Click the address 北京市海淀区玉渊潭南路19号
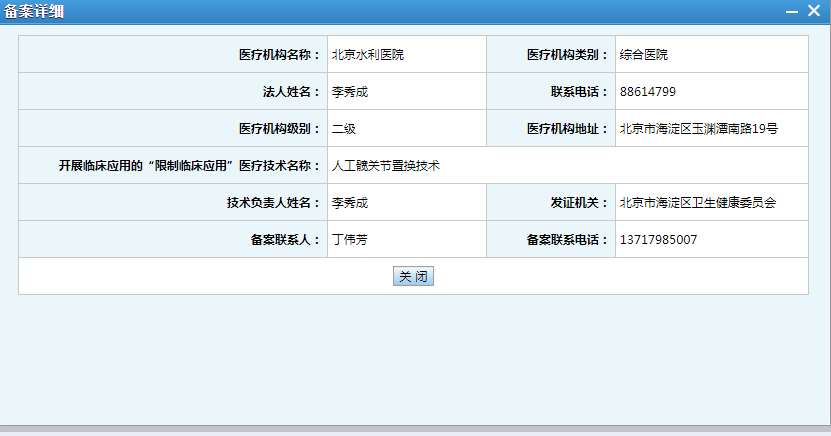The height and width of the screenshot is (436, 831). coord(698,129)
